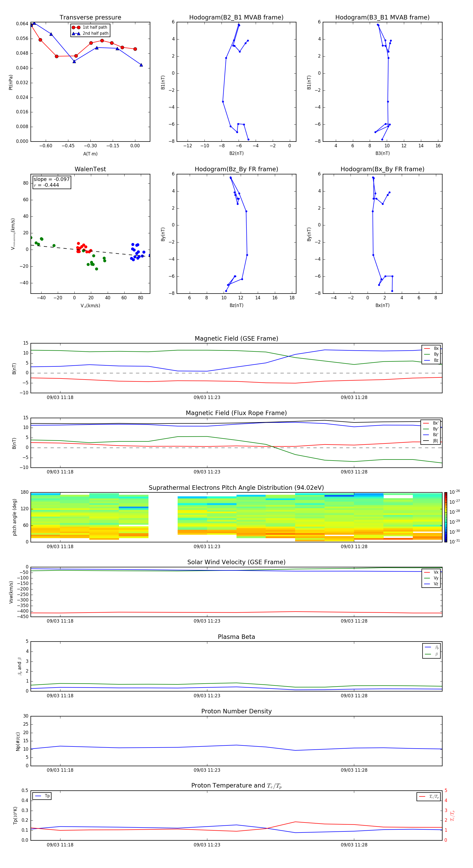Click 'V_A(km/s)' axis label under WalenTest
The height and width of the screenshot is (868, 473).
click(x=90, y=306)
